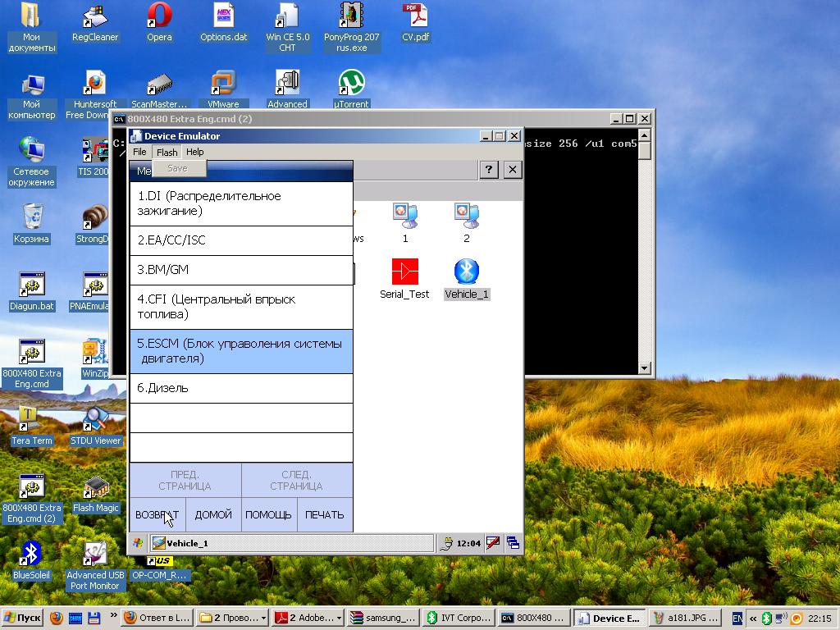
Task: Launch VMware from the desktop
Action: (x=223, y=91)
